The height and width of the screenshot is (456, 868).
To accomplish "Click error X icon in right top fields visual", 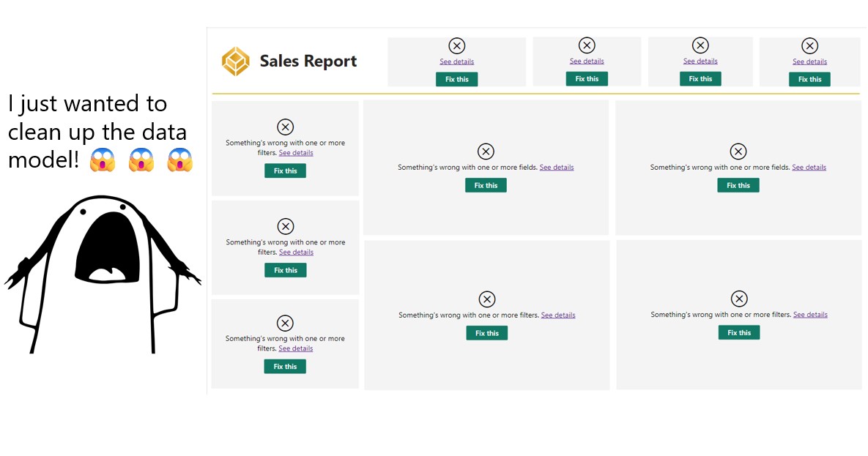I will (x=738, y=152).
